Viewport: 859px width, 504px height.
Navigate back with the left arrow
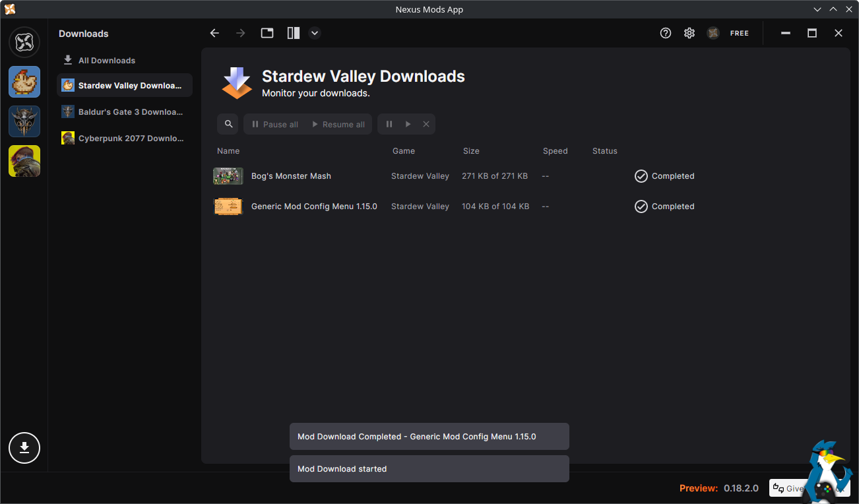click(214, 33)
